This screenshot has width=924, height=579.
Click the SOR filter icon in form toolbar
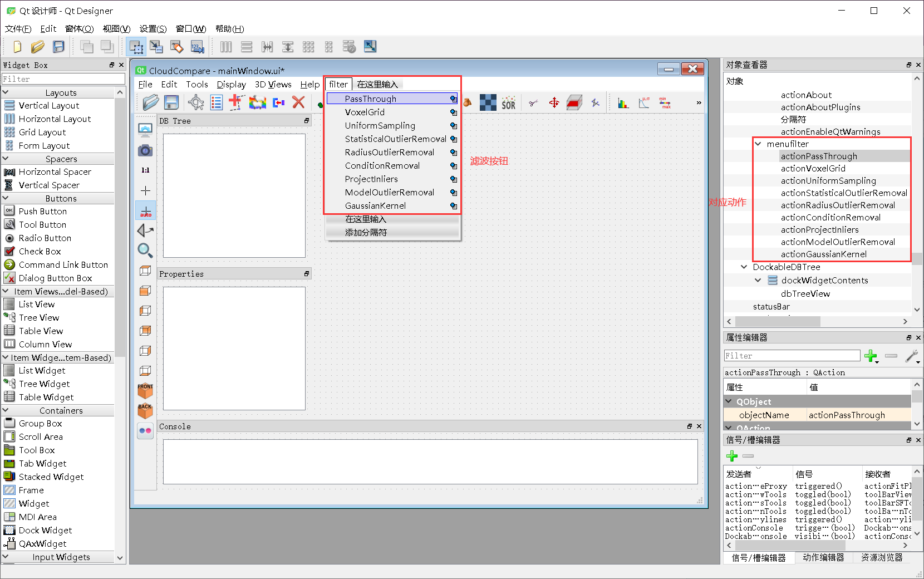coord(508,104)
